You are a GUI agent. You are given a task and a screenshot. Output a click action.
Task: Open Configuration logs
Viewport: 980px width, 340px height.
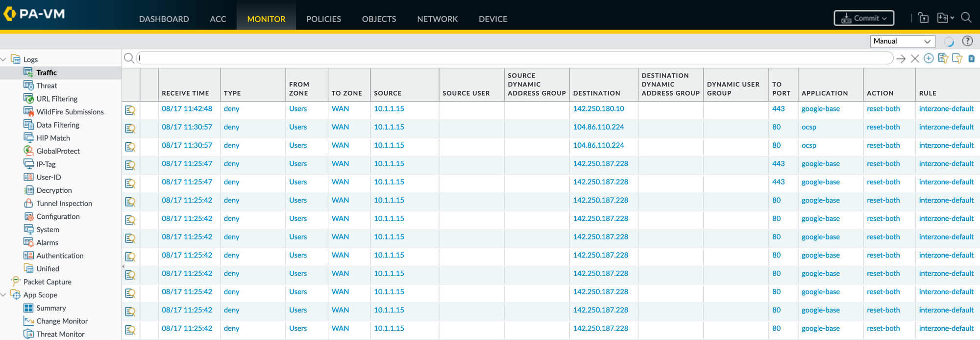[x=58, y=216]
